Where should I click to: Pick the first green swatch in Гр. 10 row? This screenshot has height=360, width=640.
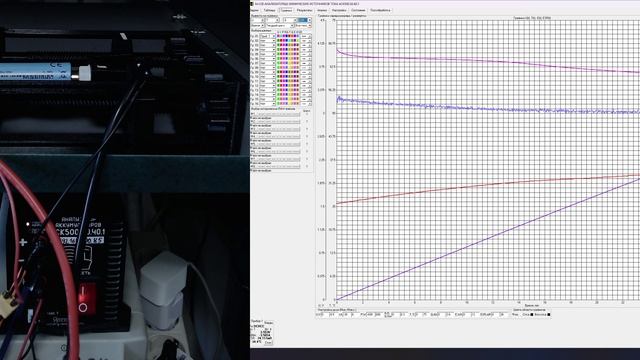coord(278,76)
